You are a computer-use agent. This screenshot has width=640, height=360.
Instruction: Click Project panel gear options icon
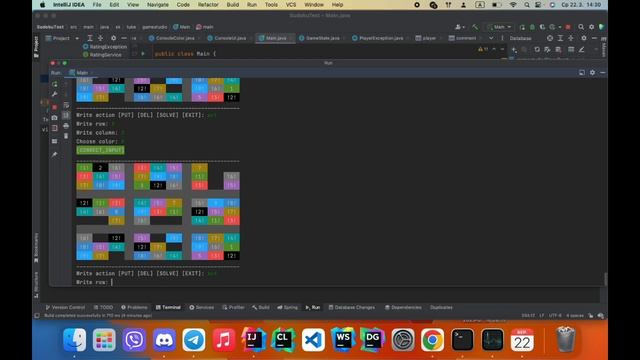point(113,38)
